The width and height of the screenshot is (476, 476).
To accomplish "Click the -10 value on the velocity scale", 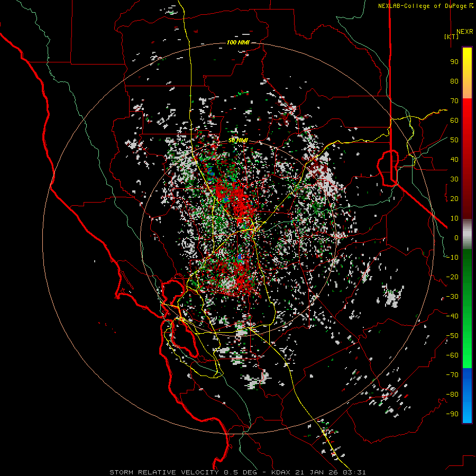I will [x=452, y=258].
